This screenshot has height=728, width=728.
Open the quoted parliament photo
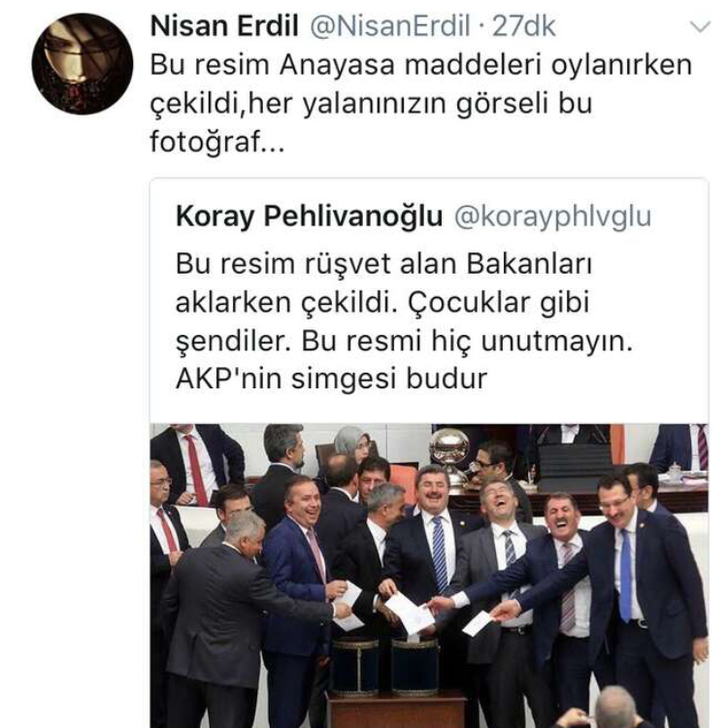pos(429,576)
